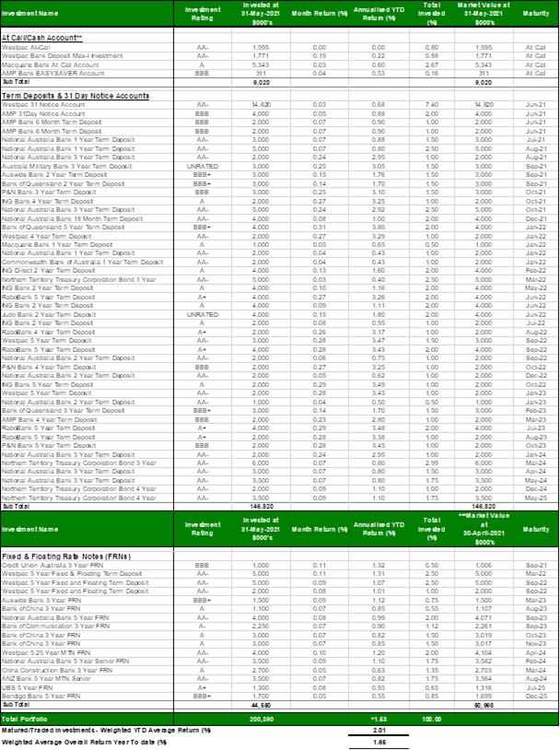Click 'AMP Bank EASYSAVER Account' entry
Image resolution: width=560 pixels, height=750 pixels.
point(53,74)
